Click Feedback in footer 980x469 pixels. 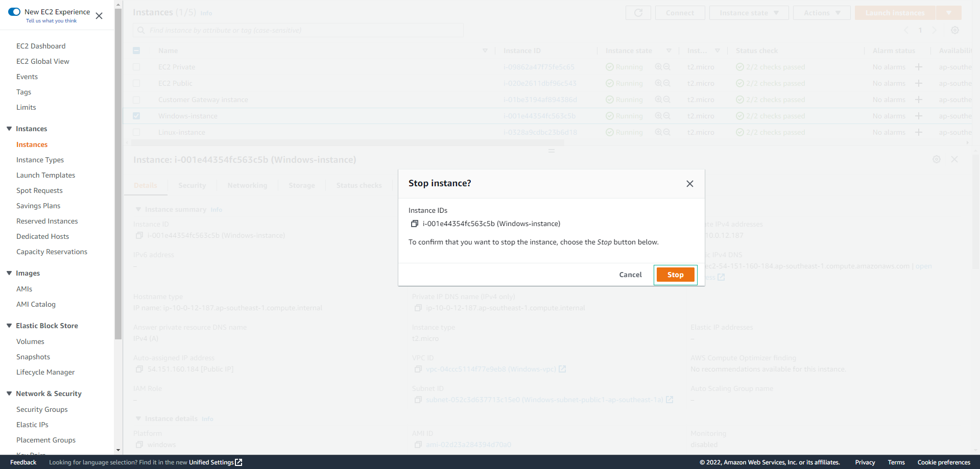[23, 462]
